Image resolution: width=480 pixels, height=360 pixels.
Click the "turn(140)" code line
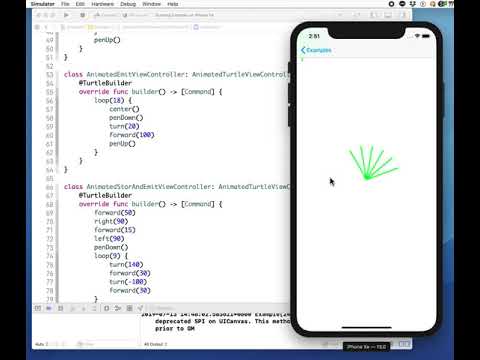[126, 265]
